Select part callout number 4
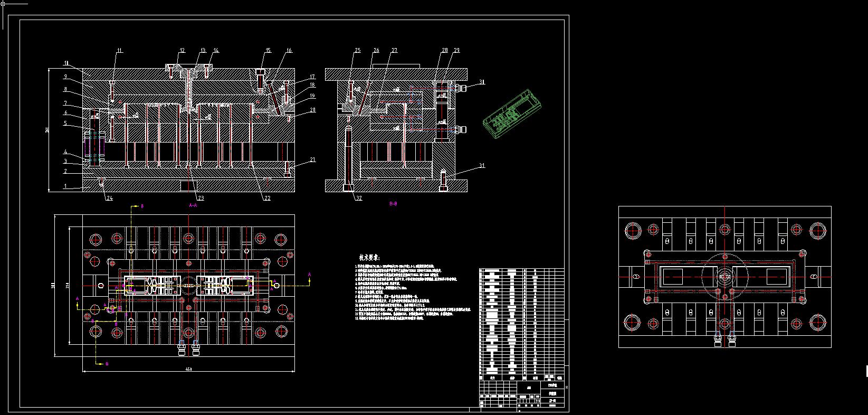 65,152
